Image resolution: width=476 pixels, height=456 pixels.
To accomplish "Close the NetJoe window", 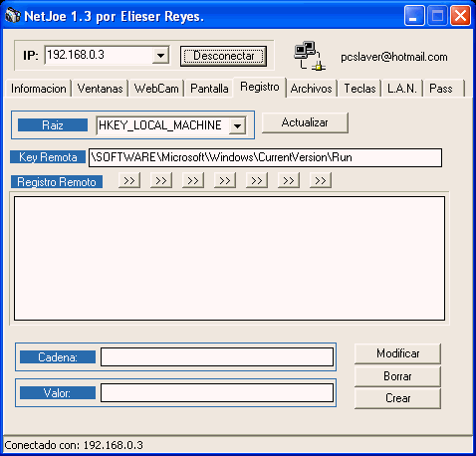I will [x=460, y=16].
